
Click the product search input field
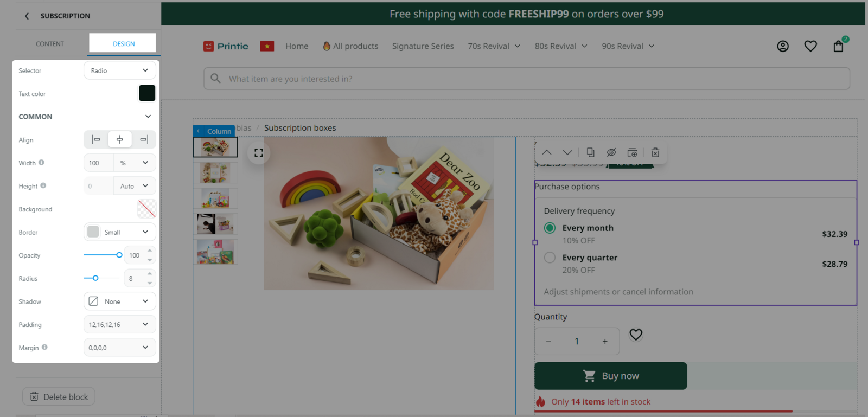(x=526, y=79)
